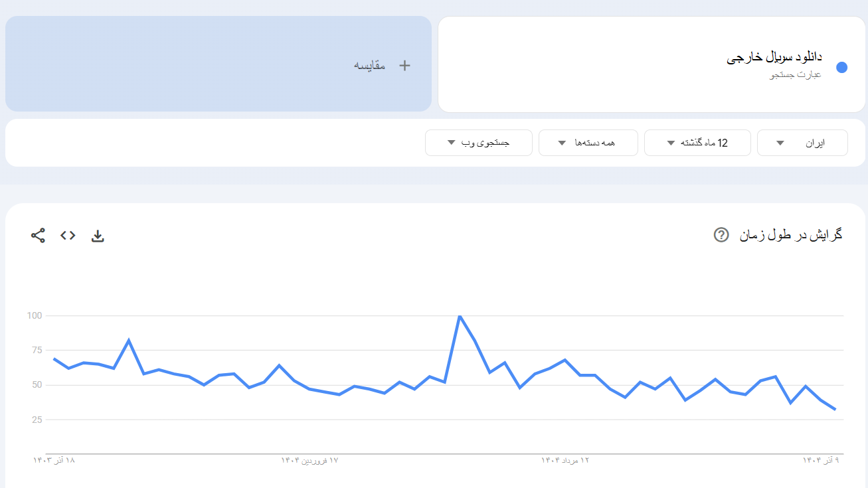
Task: Edit the search term دانلود سریال خارجی
Action: [774, 58]
